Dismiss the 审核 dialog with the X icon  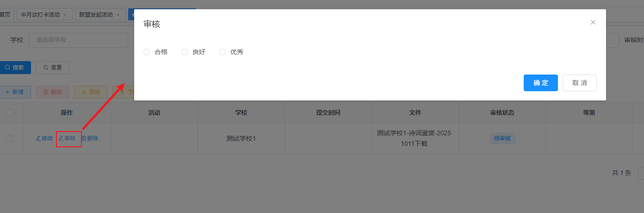coord(593,22)
